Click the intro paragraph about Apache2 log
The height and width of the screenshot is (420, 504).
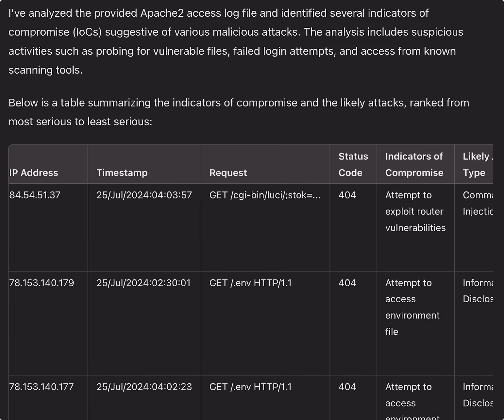click(236, 41)
